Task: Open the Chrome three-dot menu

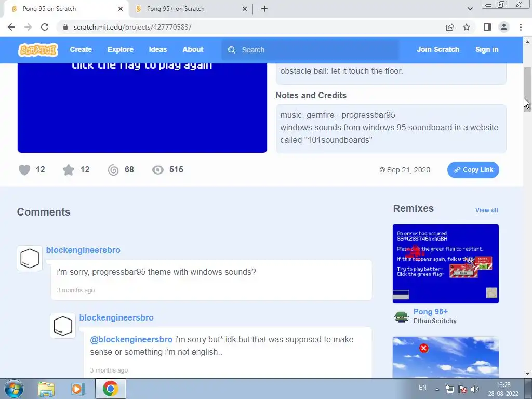Action: click(x=521, y=27)
